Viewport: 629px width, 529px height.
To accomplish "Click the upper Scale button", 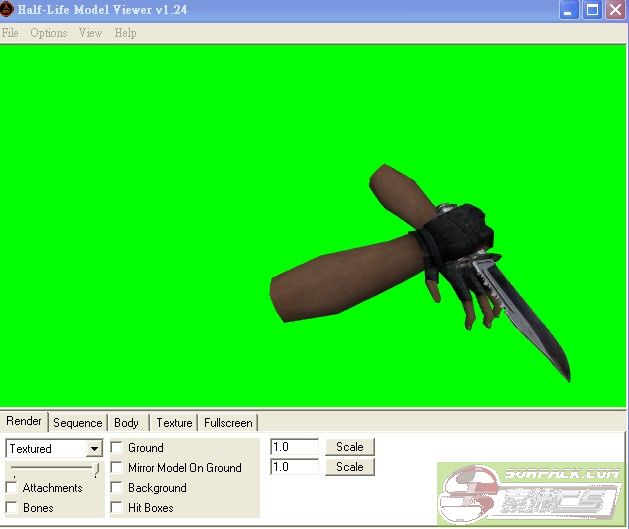I will point(349,447).
